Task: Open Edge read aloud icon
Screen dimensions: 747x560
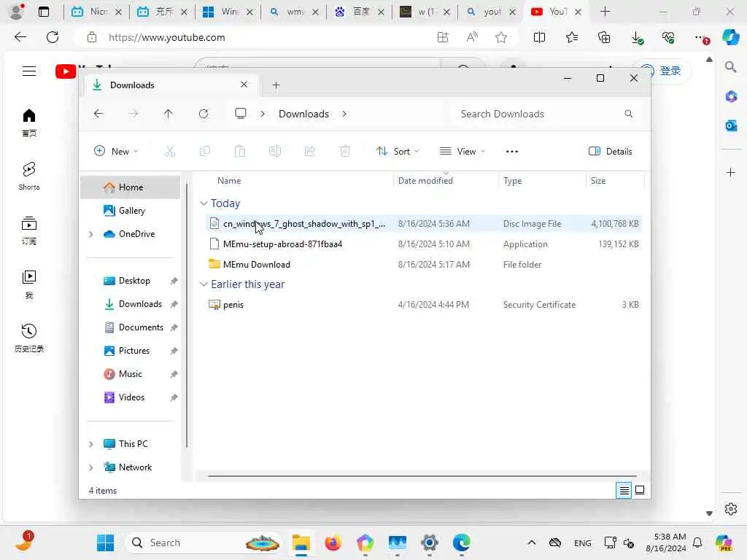Action: [x=472, y=38]
